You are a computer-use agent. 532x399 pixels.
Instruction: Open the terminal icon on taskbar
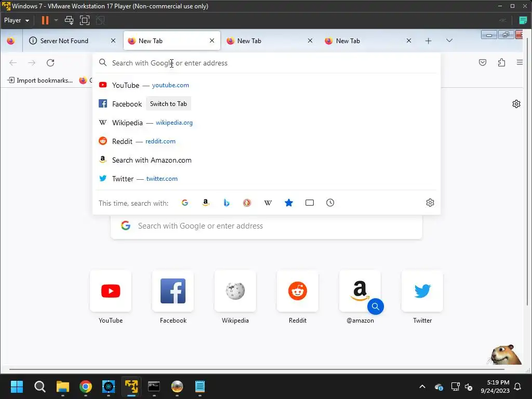(x=154, y=387)
